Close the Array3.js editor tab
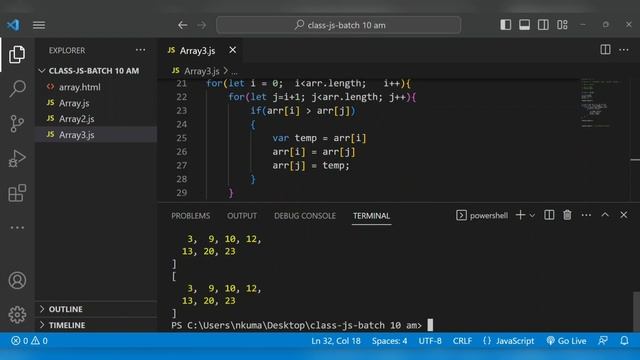The height and width of the screenshot is (360, 640). (x=233, y=50)
